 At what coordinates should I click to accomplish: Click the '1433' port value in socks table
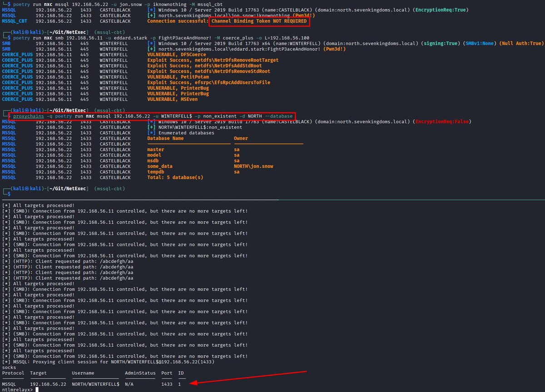pos(167,384)
